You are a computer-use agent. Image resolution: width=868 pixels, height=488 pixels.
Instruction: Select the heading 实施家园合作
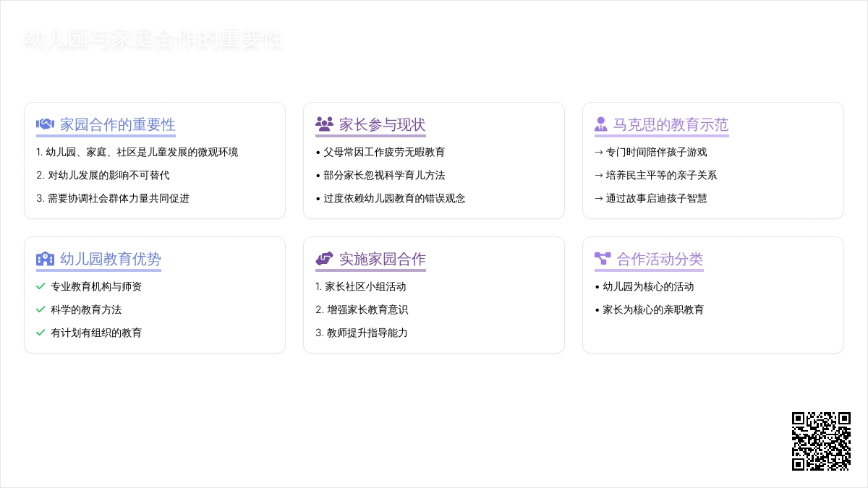point(383,259)
